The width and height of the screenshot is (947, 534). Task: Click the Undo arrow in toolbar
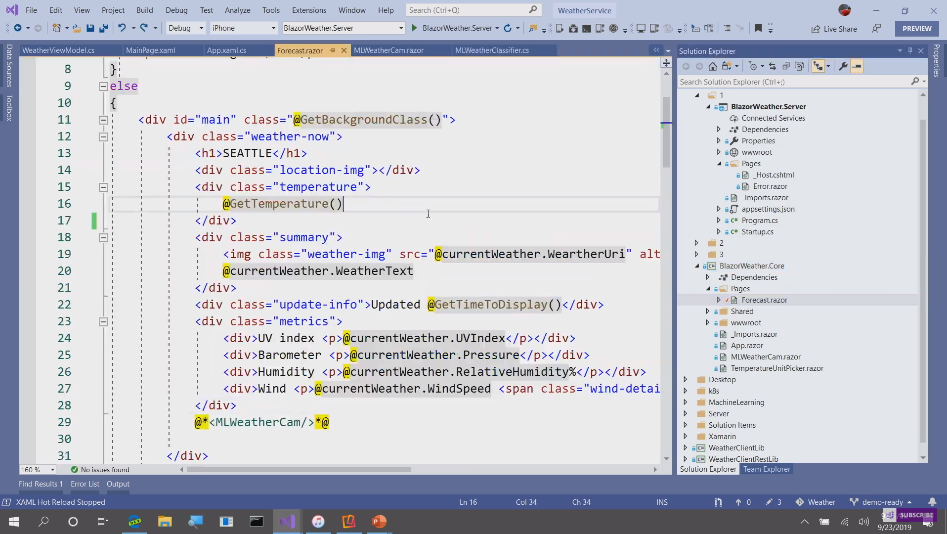click(x=122, y=28)
